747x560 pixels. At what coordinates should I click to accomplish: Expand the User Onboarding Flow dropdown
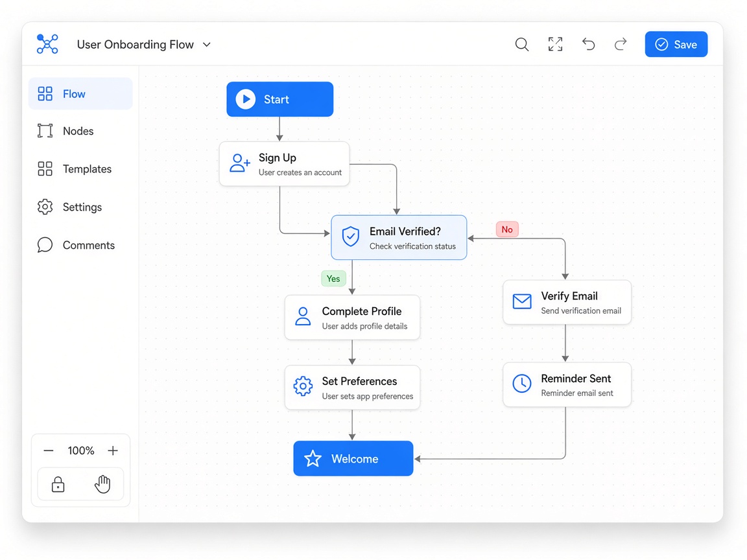207,45
